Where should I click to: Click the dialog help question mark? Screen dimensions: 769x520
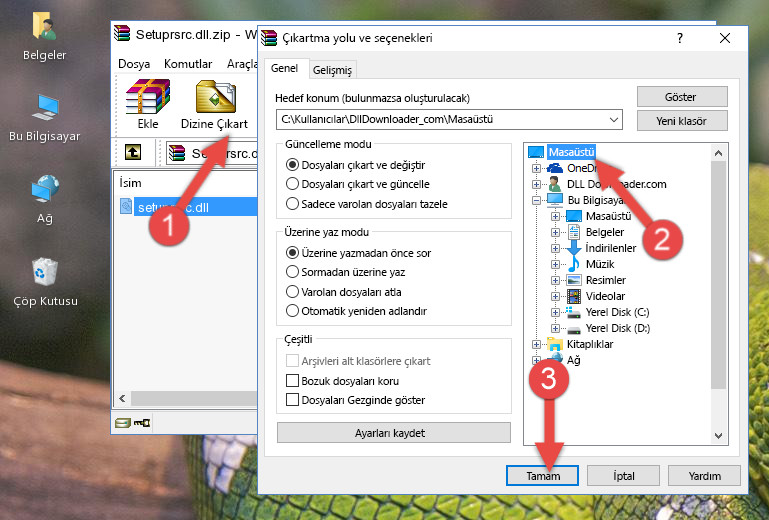(x=680, y=38)
